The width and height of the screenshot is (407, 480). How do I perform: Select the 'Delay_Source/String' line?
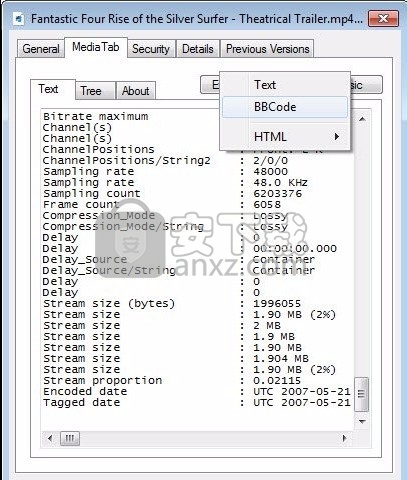(109, 271)
